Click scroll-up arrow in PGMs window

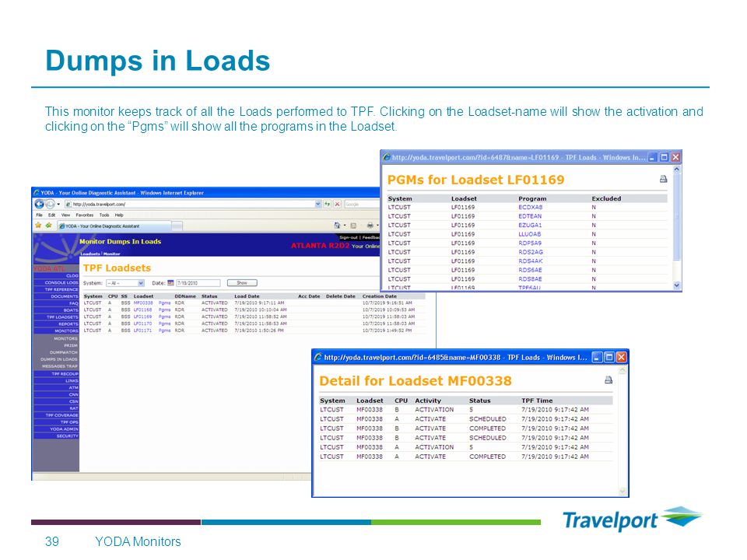click(x=676, y=169)
